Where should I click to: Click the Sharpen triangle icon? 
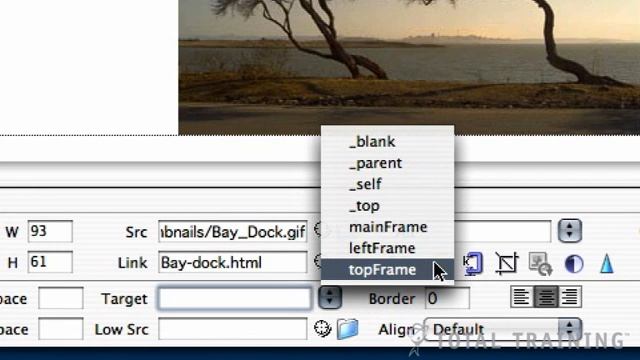(607, 263)
